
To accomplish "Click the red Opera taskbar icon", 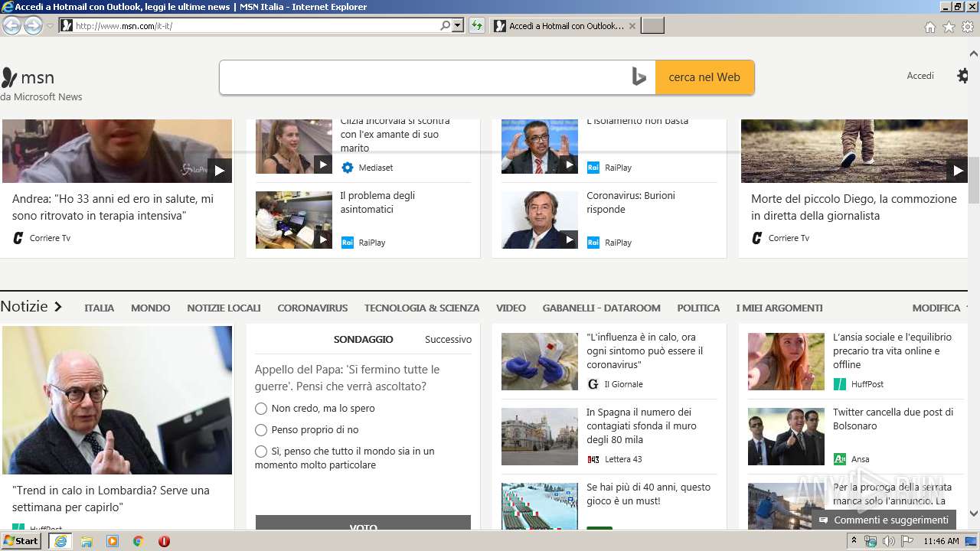I will click(164, 541).
